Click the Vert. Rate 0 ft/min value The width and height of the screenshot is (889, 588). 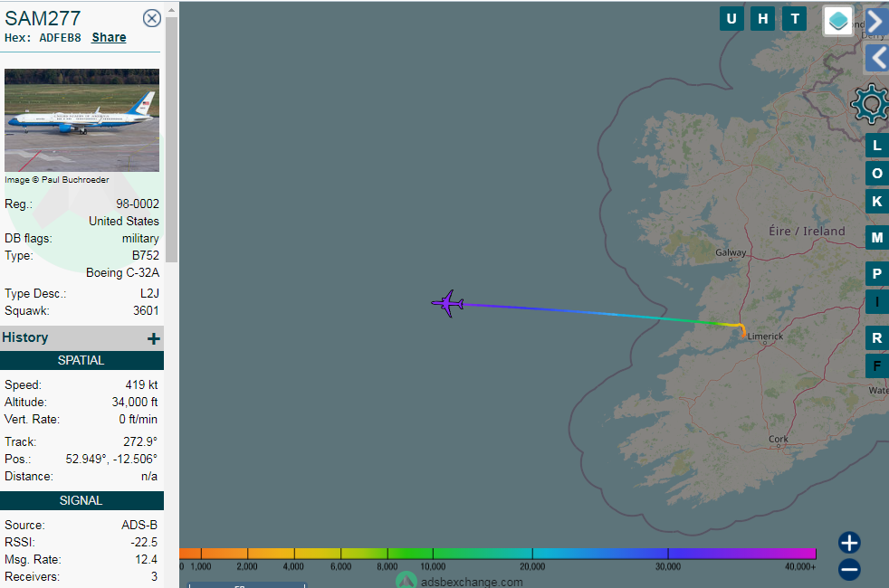coord(138,419)
